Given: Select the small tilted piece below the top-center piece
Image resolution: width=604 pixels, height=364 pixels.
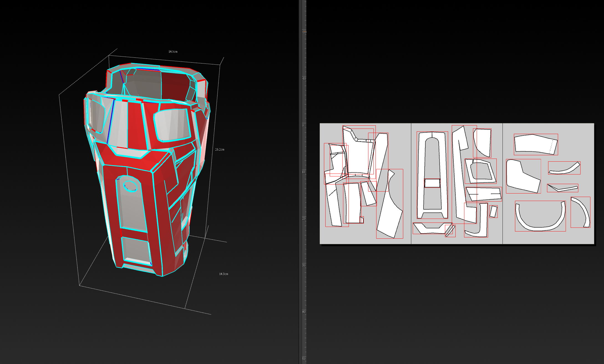Looking at the screenshot, I should pos(368,194).
